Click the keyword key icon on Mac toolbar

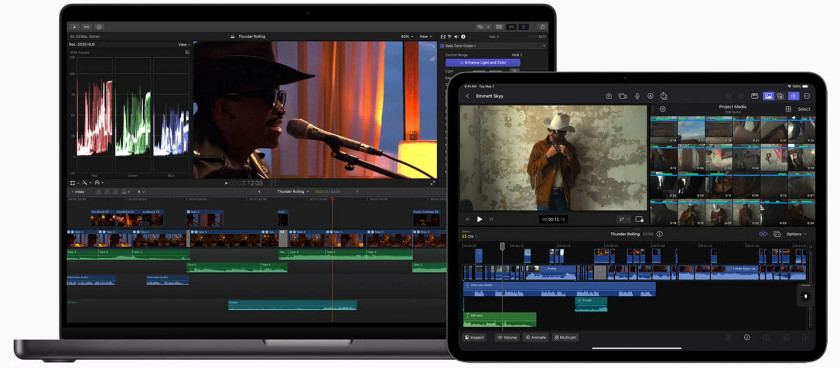point(86,26)
